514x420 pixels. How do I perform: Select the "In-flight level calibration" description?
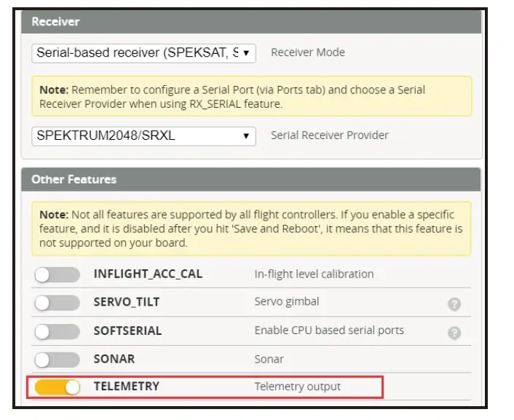click(314, 274)
